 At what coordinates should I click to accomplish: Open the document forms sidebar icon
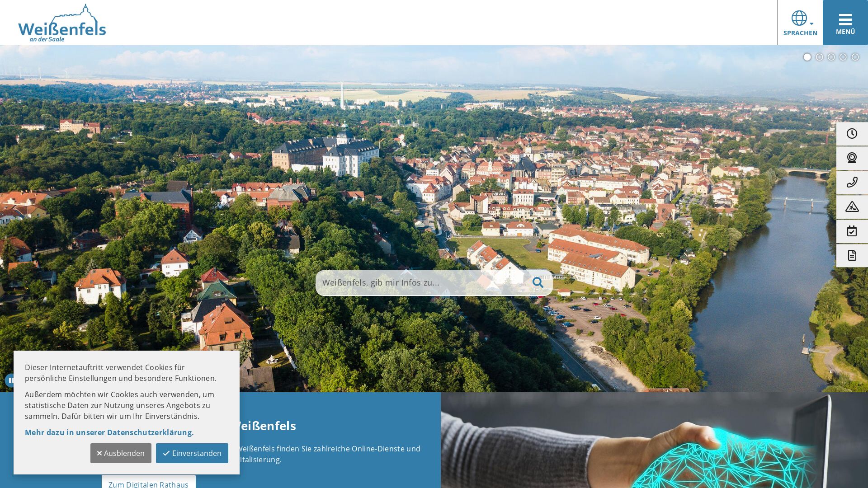pos(852,256)
